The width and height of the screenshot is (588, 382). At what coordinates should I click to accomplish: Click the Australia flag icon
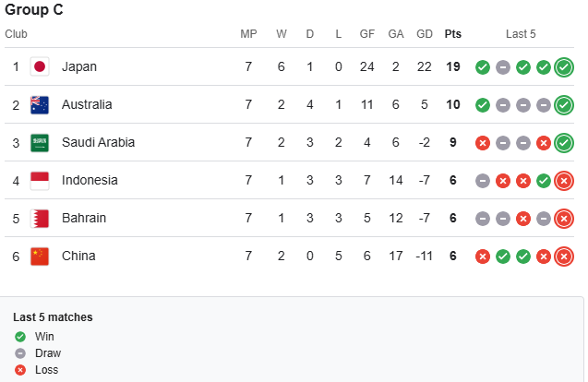pyautogui.click(x=40, y=104)
